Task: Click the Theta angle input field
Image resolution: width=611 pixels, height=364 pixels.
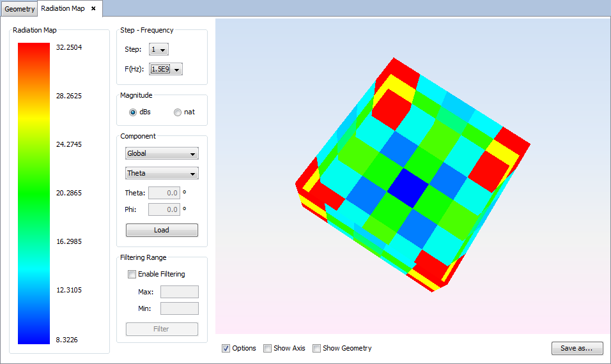Action: (x=164, y=193)
